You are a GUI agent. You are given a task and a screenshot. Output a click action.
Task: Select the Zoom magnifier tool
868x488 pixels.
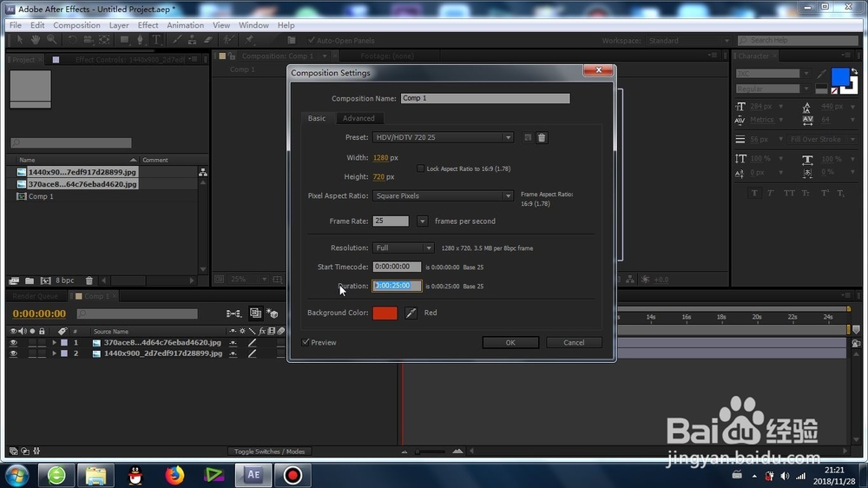tap(51, 40)
